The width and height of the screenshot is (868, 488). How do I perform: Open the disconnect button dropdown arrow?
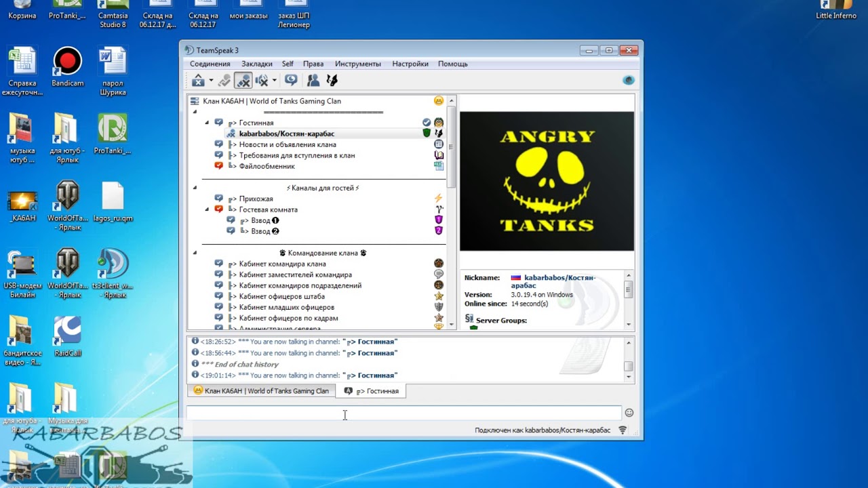click(211, 81)
